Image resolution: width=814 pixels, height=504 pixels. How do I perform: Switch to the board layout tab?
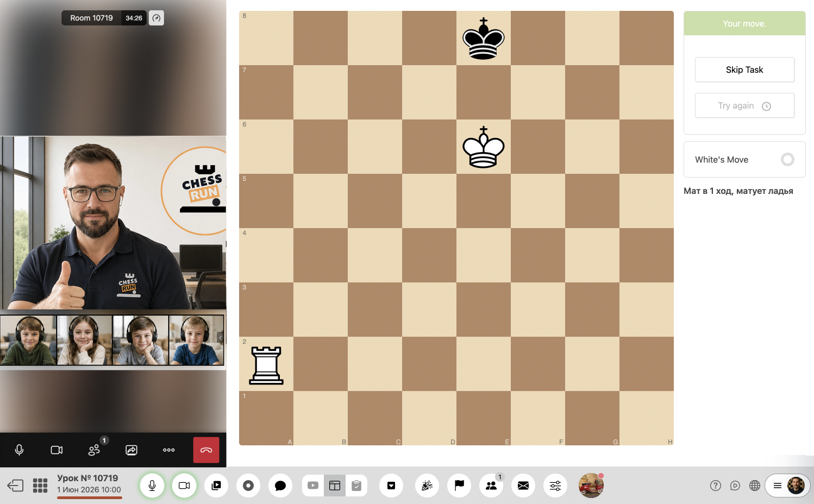coord(335,486)
